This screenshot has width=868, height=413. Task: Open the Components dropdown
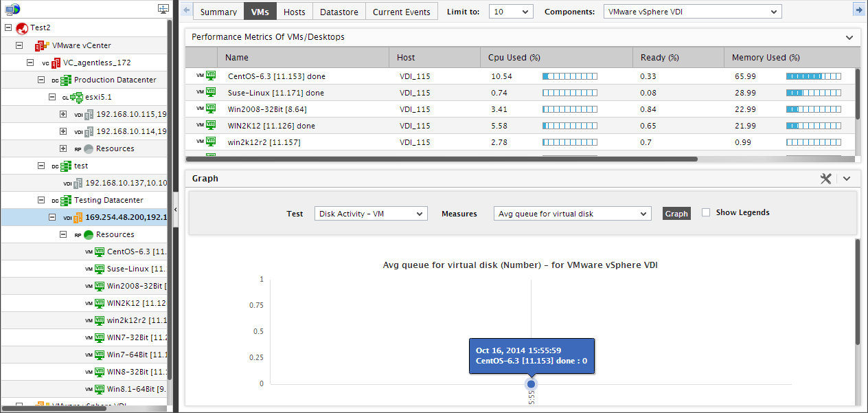693,12
